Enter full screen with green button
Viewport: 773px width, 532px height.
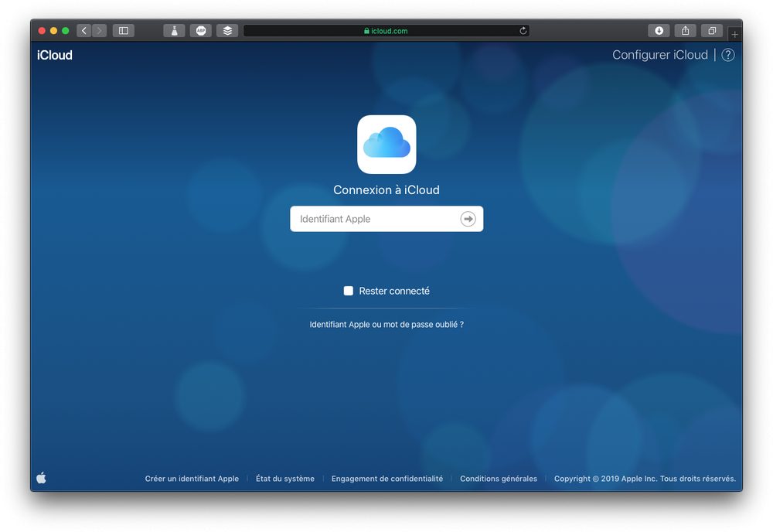tap(65, 31)
